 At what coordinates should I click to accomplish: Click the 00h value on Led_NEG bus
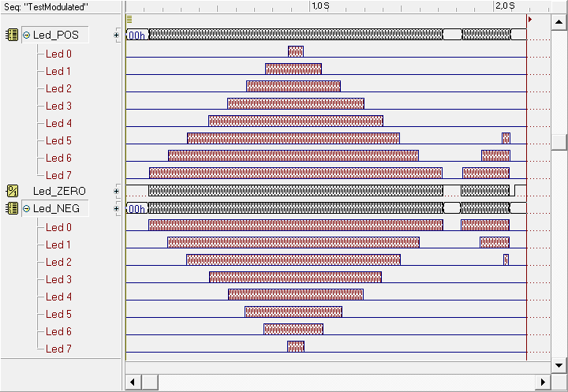tap(137, 209)
